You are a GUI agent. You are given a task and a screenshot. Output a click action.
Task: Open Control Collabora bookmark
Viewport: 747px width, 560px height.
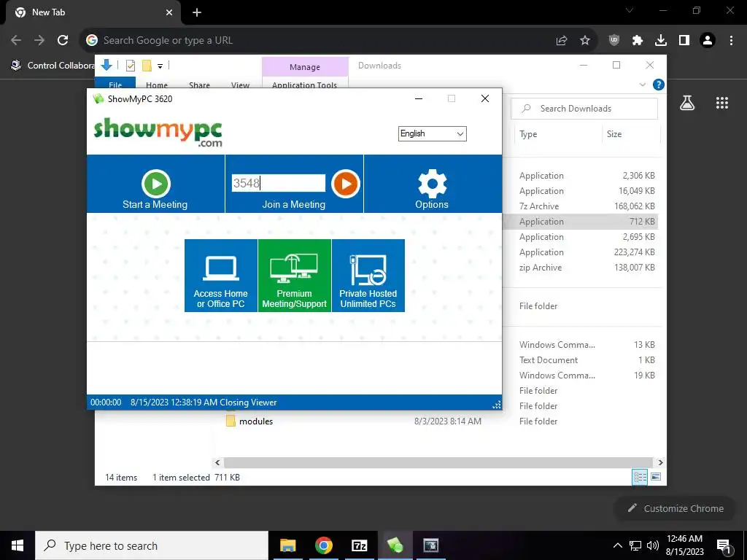coord(53,65)
